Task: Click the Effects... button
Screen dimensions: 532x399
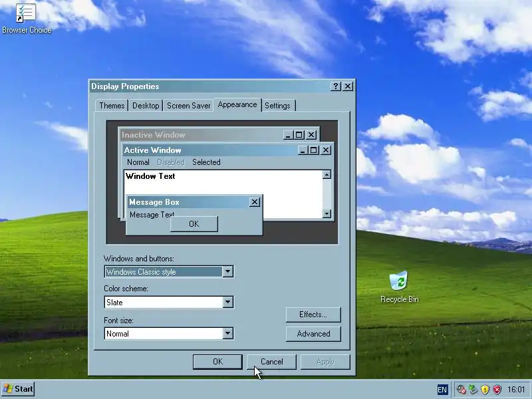Action: pyautogui.click(x=313, y=315)
